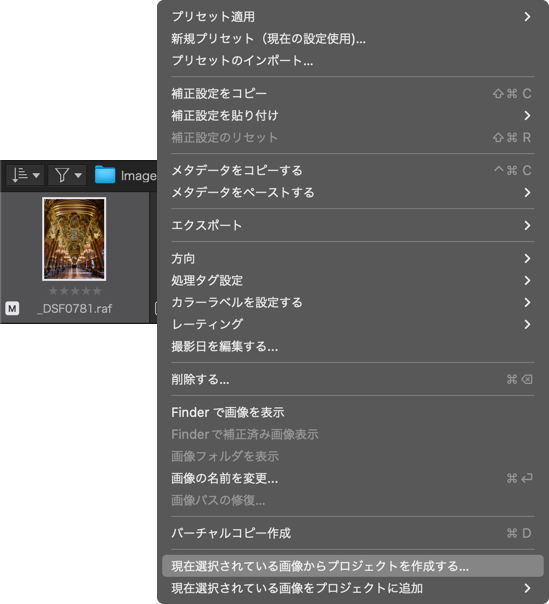Open the レーティング submenu

[351, 324]
